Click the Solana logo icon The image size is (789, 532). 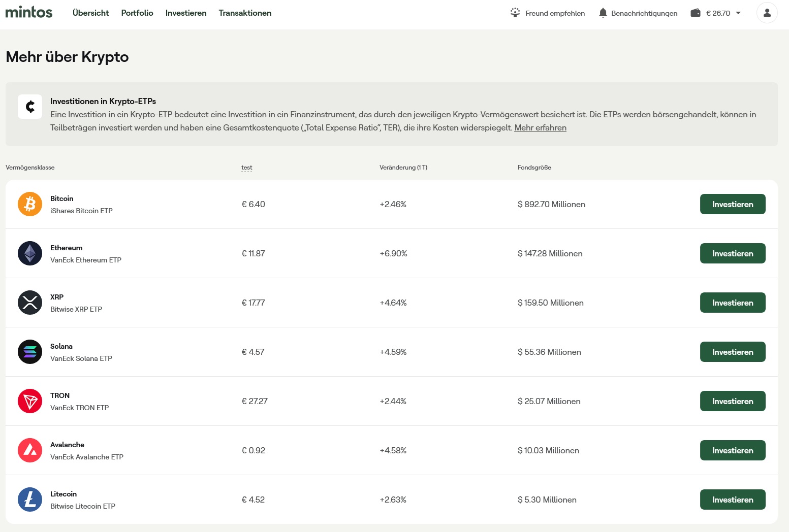(30, 352)
